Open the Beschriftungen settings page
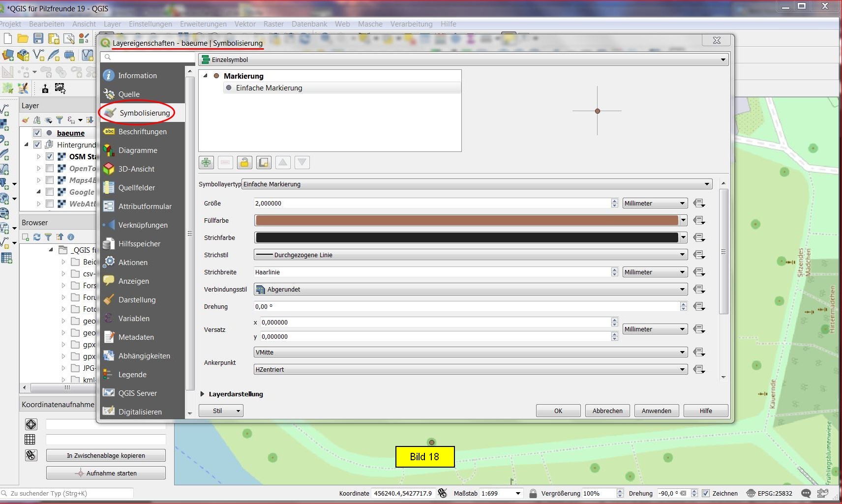The width and height of the screenshot is (842, 504). click(142, 132)
